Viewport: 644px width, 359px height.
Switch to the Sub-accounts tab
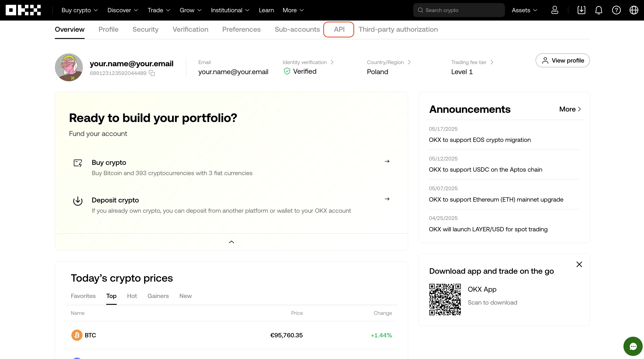297,29
